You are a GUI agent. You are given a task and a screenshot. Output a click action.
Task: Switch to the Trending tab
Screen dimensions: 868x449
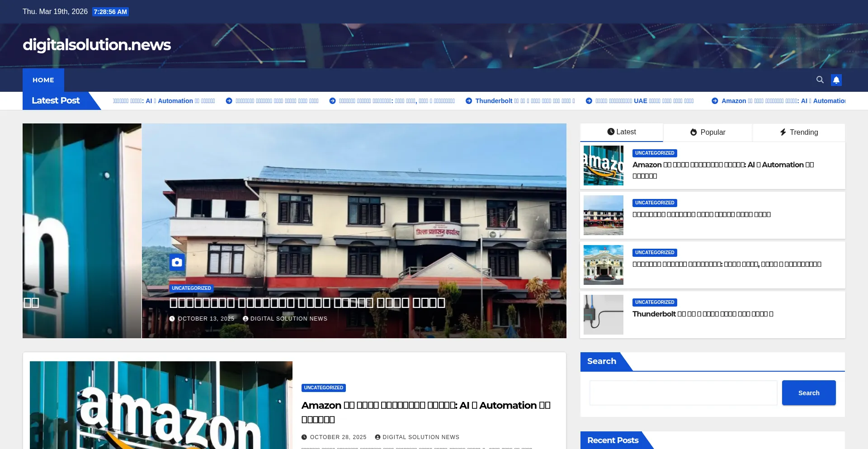tap(799, 132)
